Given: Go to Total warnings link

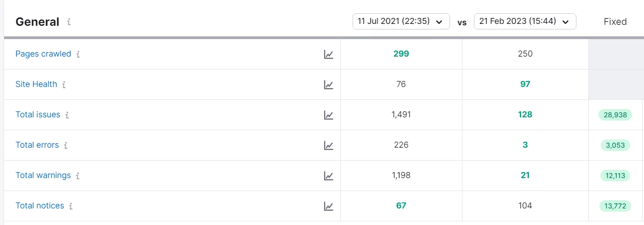Looking at the screenshot, I should click(43, 175).
